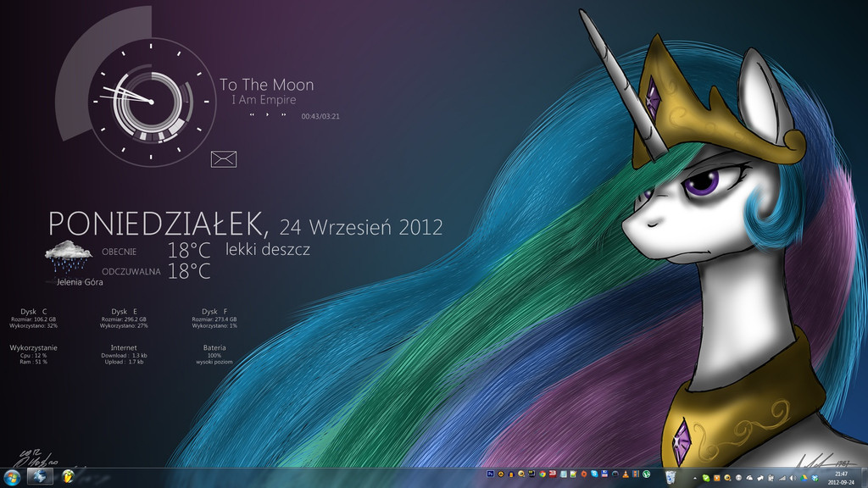Show hidden system tray icons
Screen dimensions: 868x488
click(x=695, y=478)
